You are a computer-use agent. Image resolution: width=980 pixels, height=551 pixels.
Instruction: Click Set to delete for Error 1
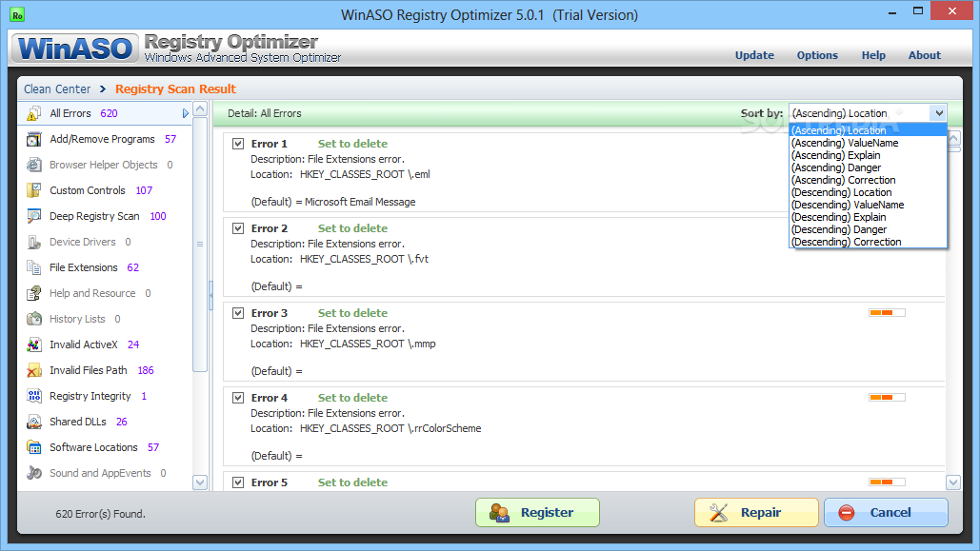coord(352,144)
